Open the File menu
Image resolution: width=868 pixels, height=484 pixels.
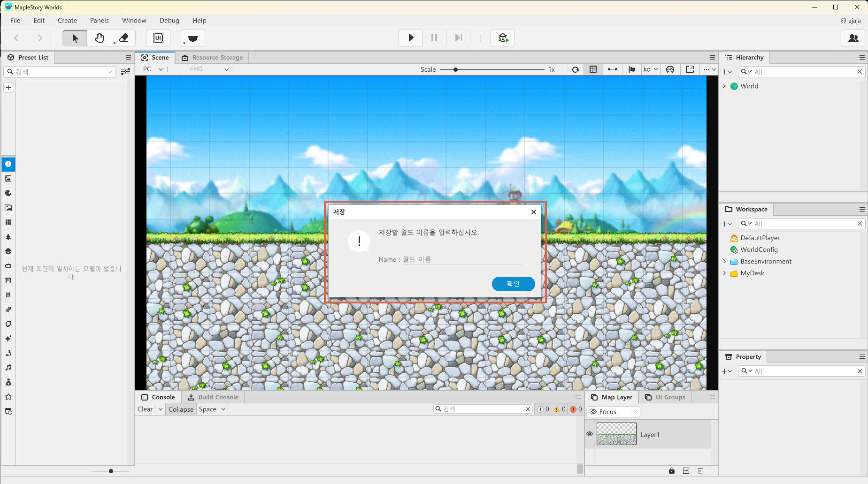15,20
